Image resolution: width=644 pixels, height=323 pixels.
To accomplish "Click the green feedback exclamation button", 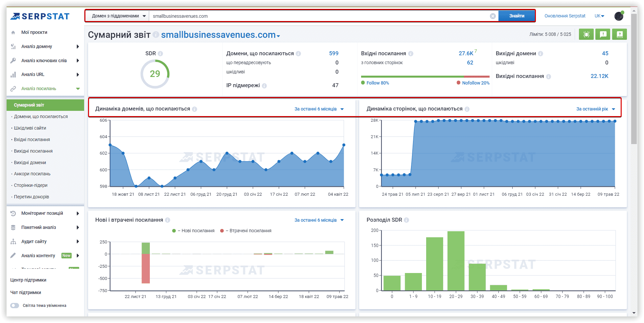I will click(x=603, y=34).
